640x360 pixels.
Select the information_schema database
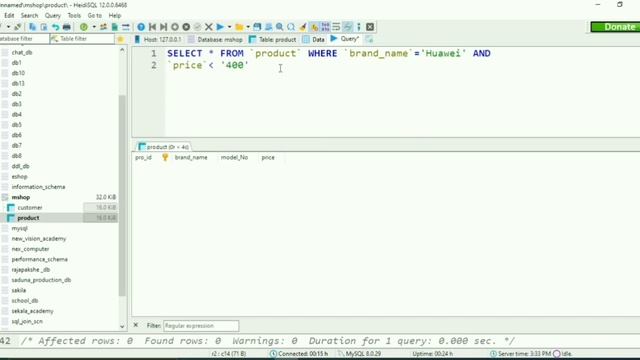pos(38,187)
